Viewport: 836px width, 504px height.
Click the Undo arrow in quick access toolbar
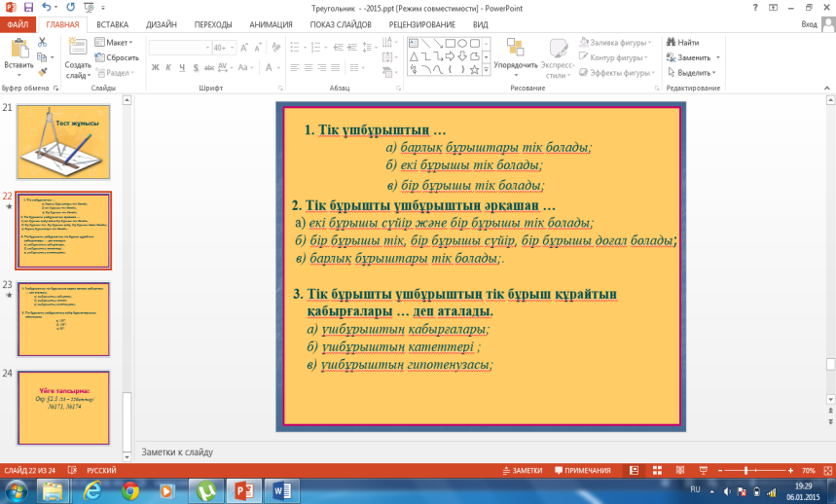[46, 7]
